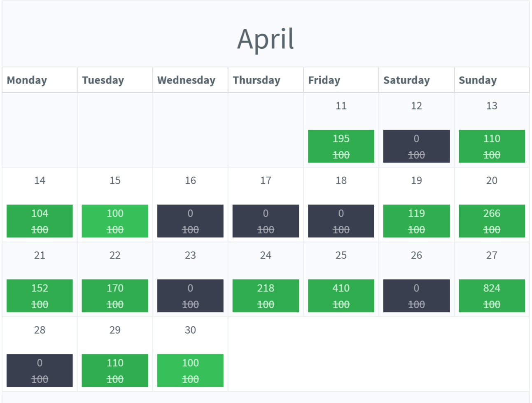
Task: Click the light green 100 block on April 15
Action: click(115, 221)
